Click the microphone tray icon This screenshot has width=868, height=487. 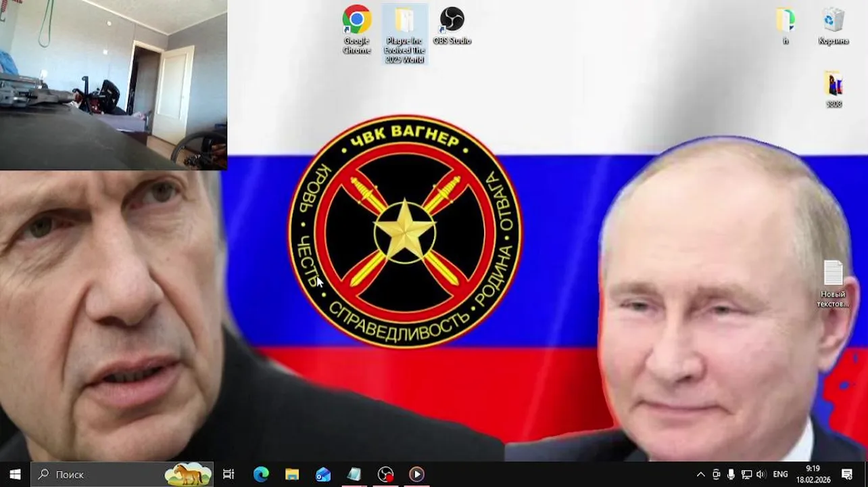click(x=731, y=474)
